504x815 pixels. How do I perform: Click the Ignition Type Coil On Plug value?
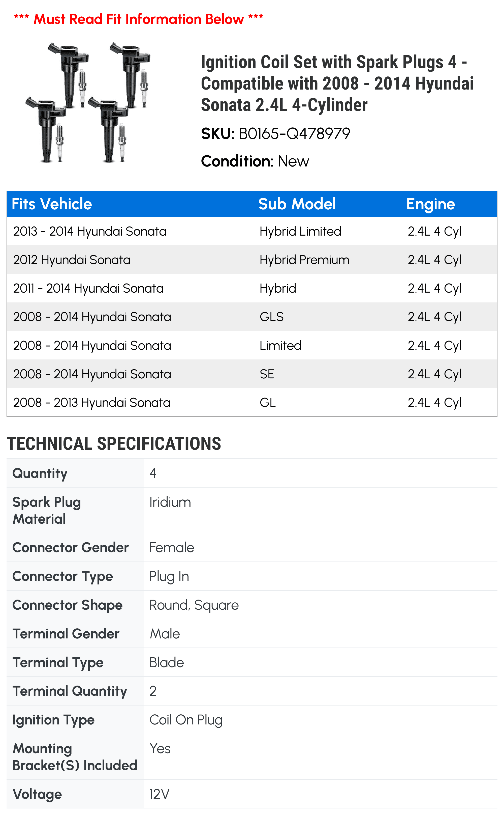point(186,720)
